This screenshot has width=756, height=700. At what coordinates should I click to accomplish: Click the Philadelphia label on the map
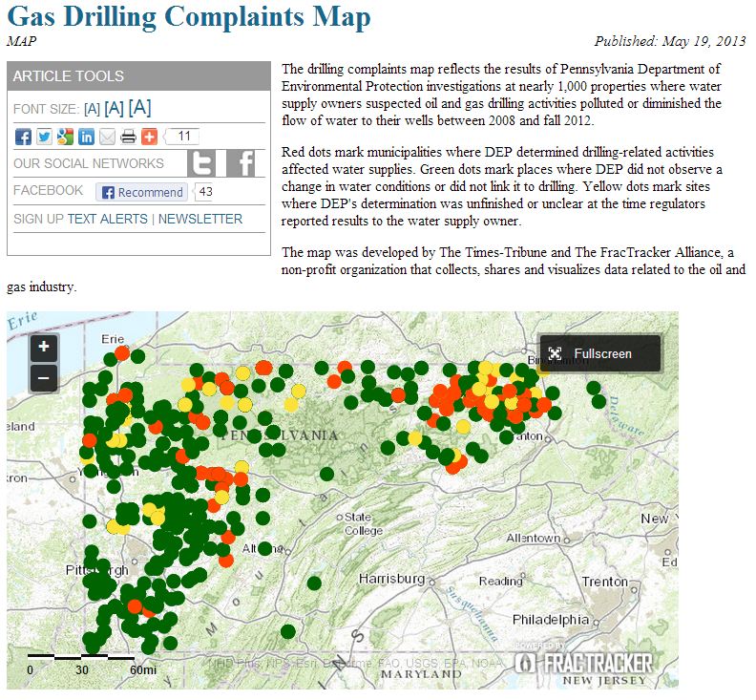551,620
